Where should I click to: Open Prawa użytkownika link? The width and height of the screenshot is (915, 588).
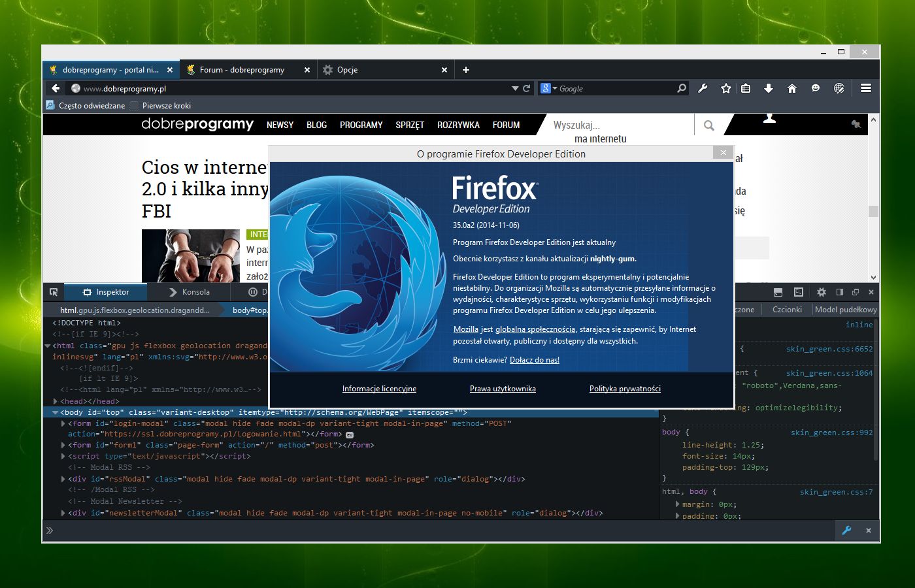click(503, 389)
